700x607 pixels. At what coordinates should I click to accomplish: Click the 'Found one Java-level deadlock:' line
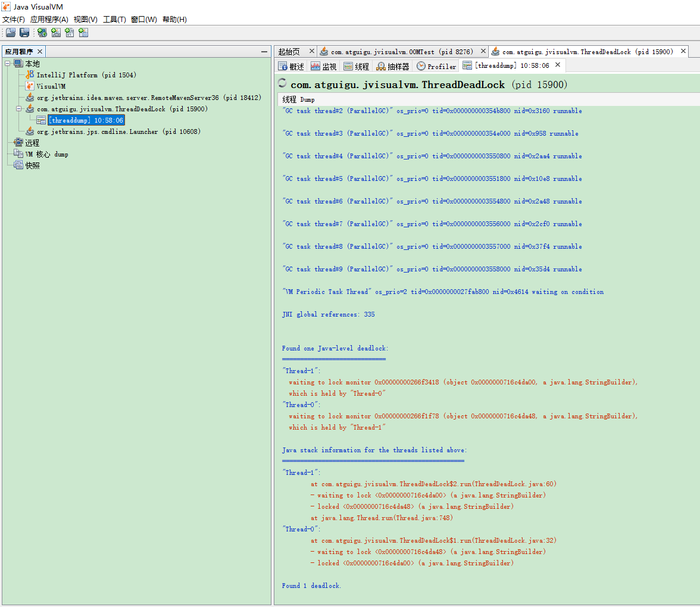tap(335, 348)
